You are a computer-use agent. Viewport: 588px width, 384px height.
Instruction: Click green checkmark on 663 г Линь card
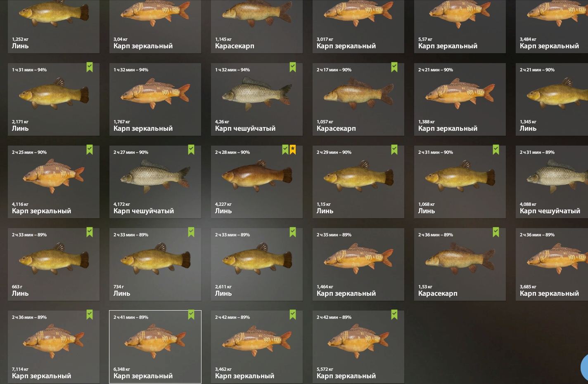[x=90, y=232]
